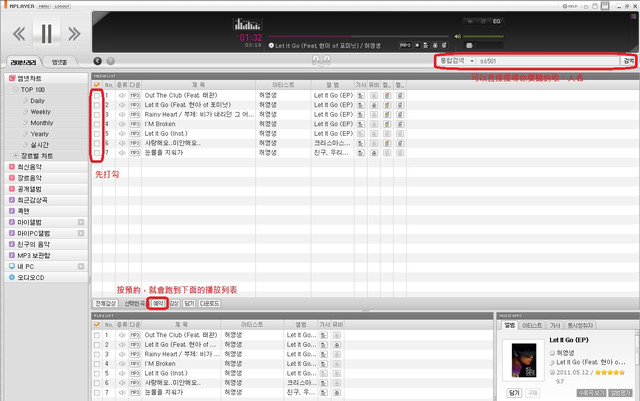The width and height of the screenshot is (640, 401).
Task: Check playlist box for I'M Broken
Action: tap(97, 364)
